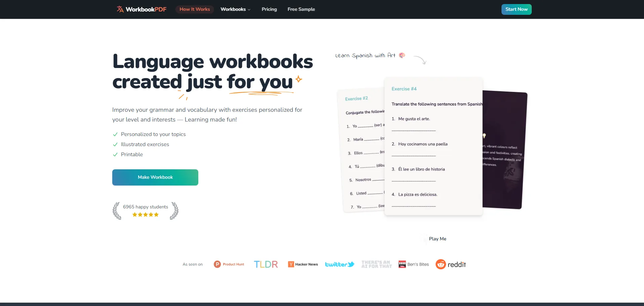Open the How It Works page
The width and height of the screenshot is (644, 306).
(195, 9)
